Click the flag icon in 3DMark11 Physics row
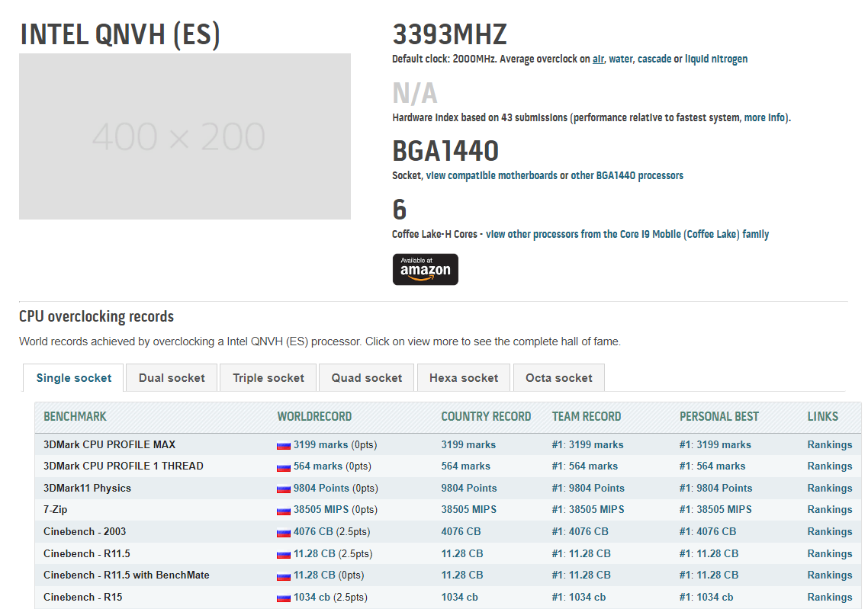 point(284,489)
